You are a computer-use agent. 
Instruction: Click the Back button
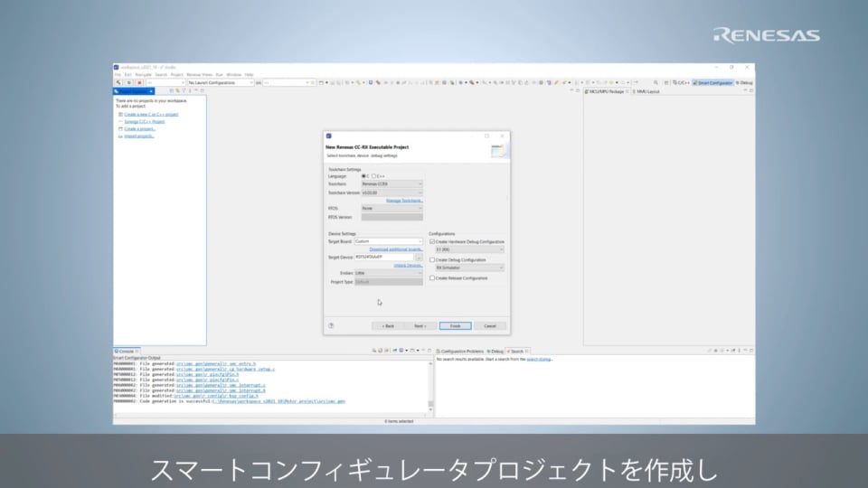click(388, 326)
